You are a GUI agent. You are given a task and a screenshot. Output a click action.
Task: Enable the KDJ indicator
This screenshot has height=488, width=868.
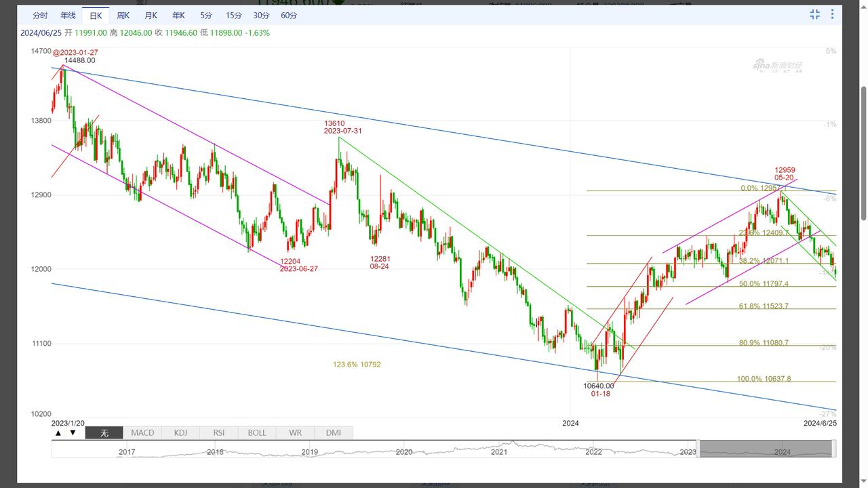pos(180,432)
